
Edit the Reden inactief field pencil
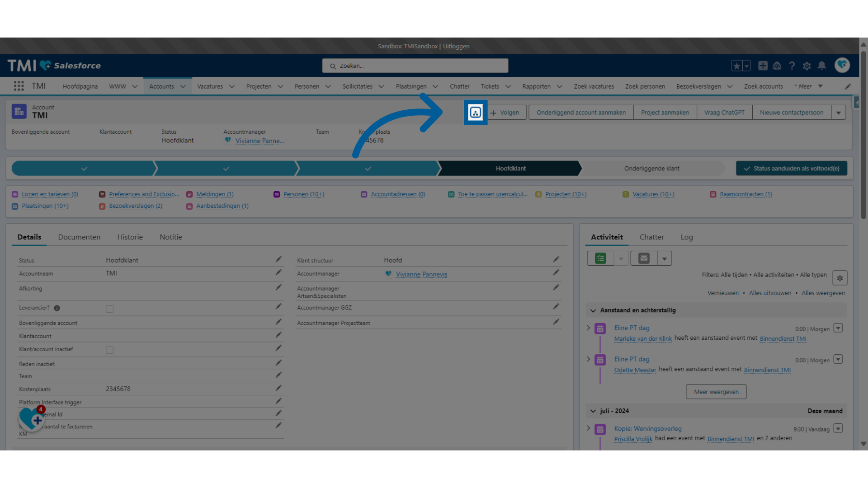[278, 363]
